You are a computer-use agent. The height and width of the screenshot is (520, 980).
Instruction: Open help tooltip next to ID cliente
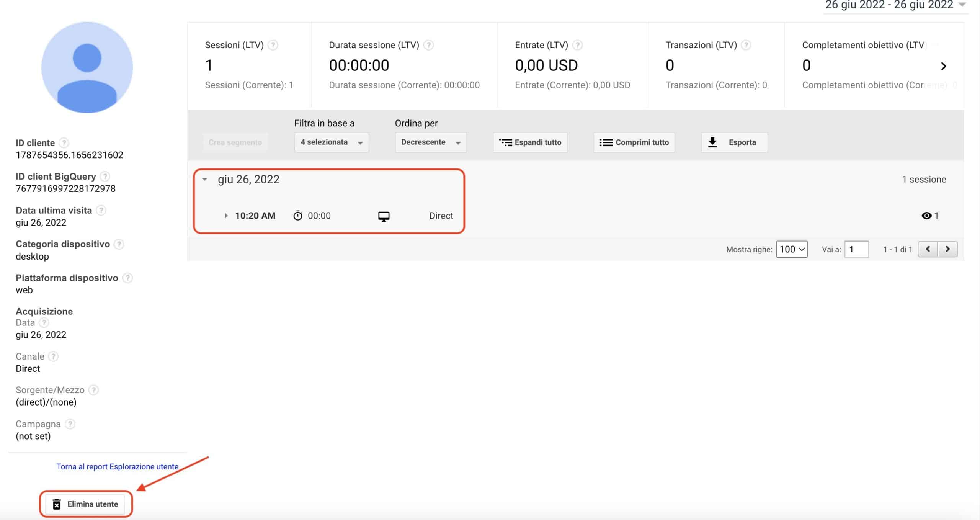pyautogui.click(x=64, y=142)
